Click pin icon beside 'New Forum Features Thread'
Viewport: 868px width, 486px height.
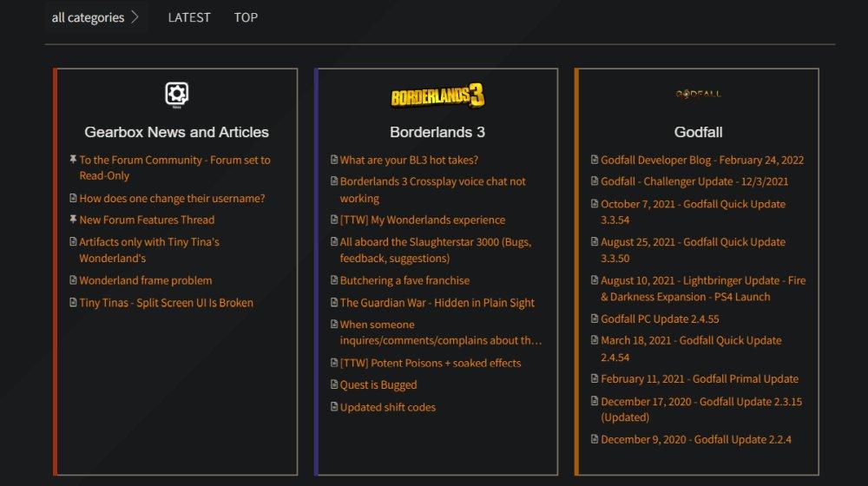pos(73,220)
